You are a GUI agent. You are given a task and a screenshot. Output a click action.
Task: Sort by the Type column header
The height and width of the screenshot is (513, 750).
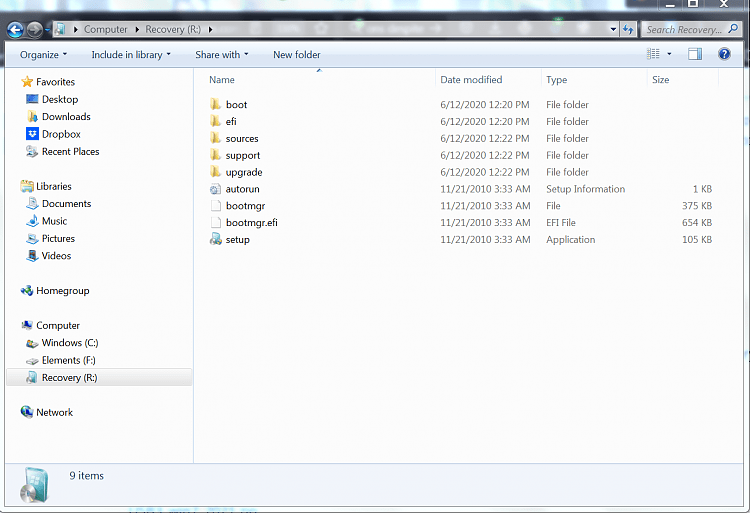coord(556,80)
